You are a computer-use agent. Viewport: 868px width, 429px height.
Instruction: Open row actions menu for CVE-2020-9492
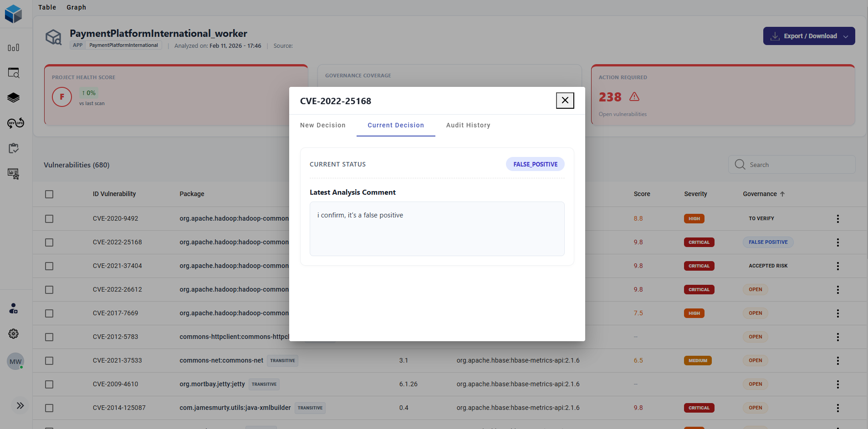pos(837,219)
